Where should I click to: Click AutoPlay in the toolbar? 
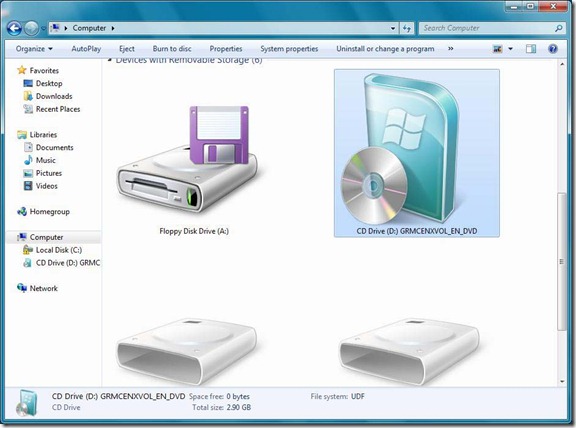click(x=86, y=48)
